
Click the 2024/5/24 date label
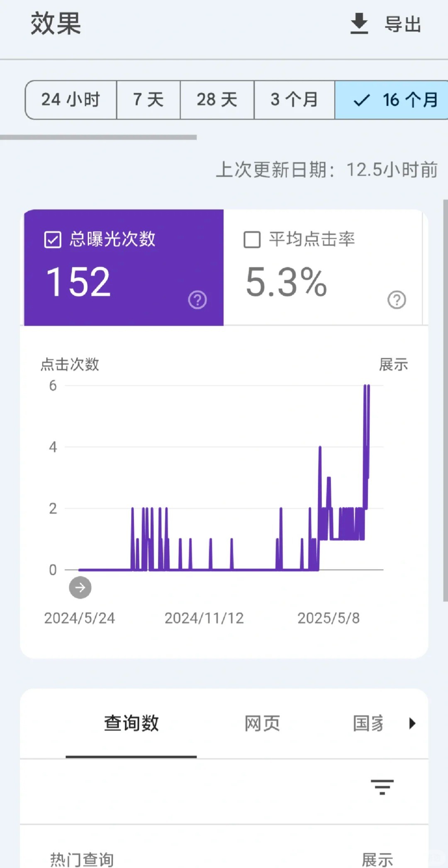pos(80,618)
